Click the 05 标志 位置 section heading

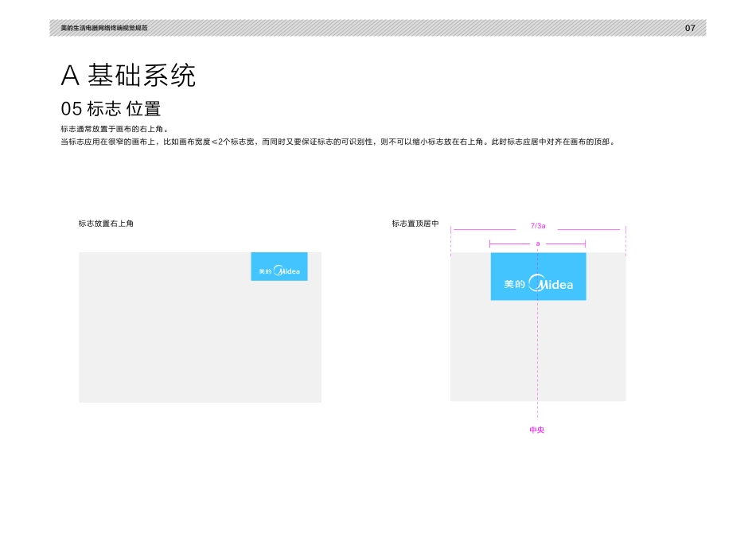coord(111,109)
